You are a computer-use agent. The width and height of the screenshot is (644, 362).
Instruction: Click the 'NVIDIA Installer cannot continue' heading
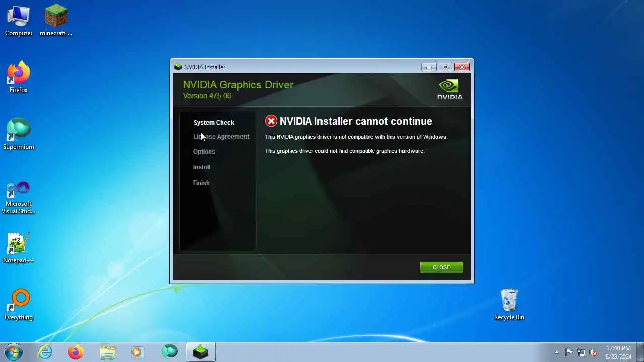356,121
